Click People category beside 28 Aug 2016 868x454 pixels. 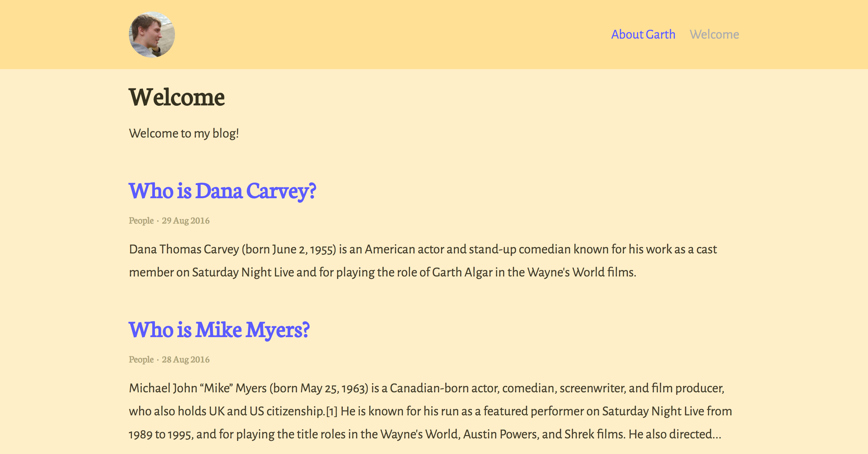(141, 359)
